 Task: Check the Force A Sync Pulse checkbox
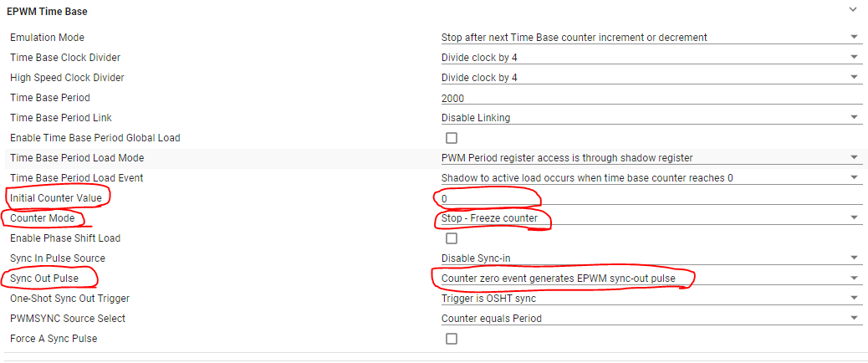(x=452, y=339)
